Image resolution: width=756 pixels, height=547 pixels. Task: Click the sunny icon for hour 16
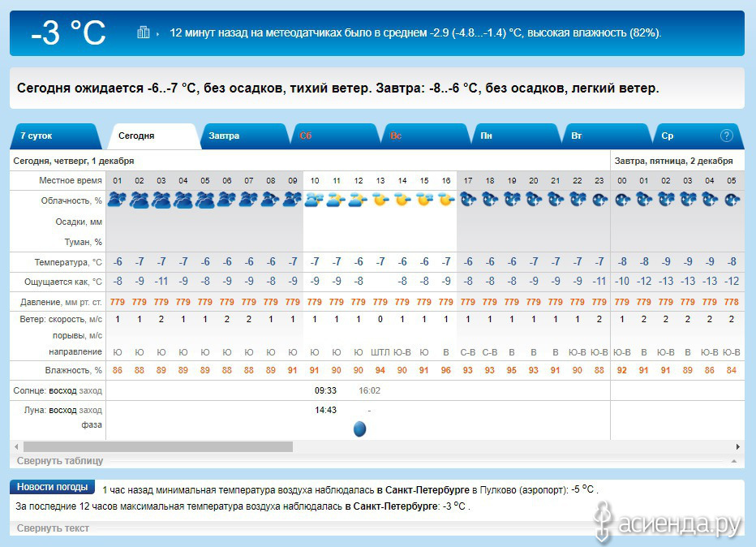[446, 199]
